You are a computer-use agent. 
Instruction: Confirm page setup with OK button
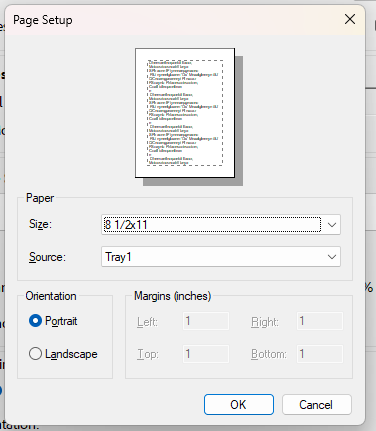tap(239, 405)
